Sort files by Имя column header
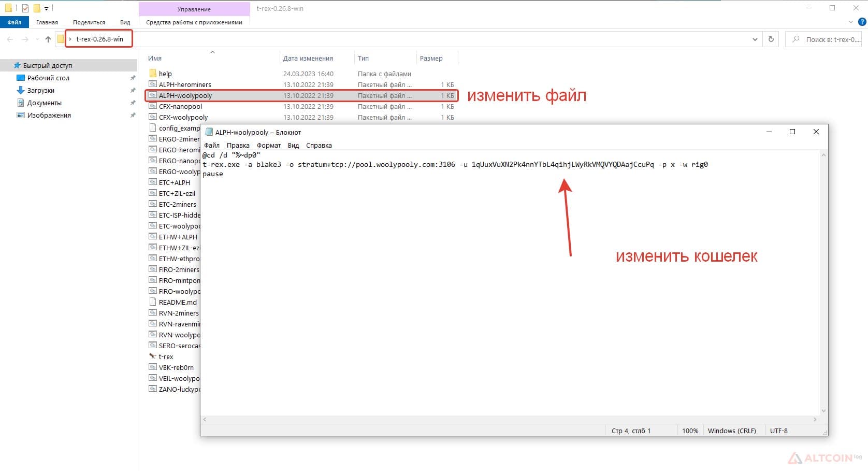Image resolution: width=868 pixels, height=471 pixels. coord(155,59)
